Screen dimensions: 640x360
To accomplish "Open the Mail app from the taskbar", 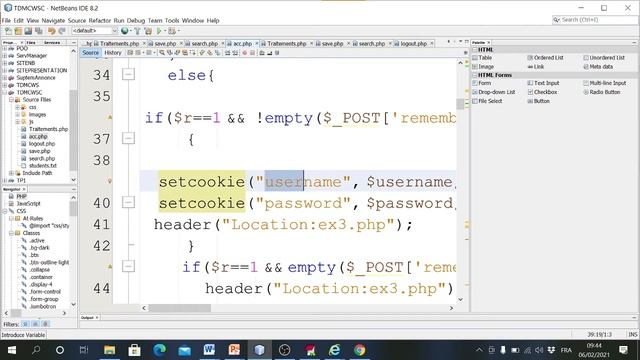I will click(x=184, y=350).
